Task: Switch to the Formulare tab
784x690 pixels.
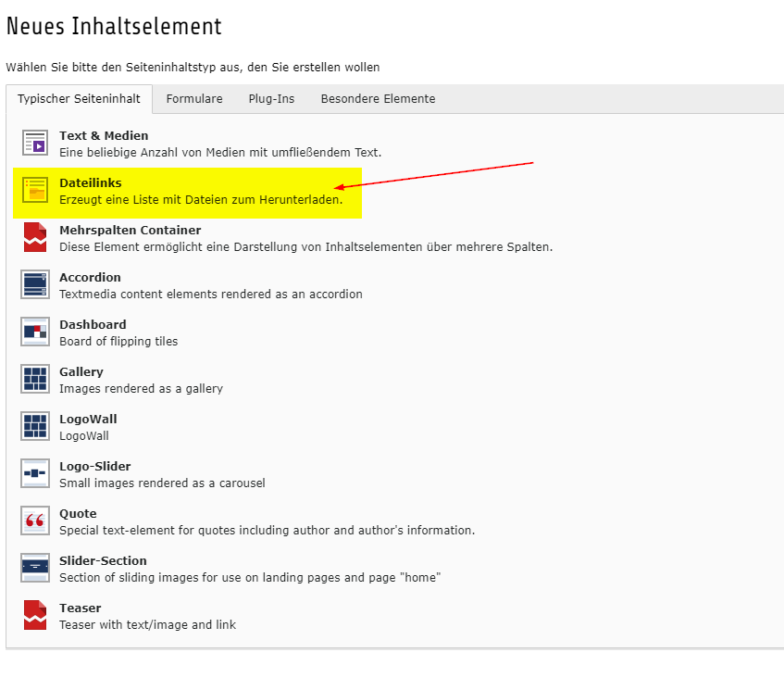Action: coord(194,99)
